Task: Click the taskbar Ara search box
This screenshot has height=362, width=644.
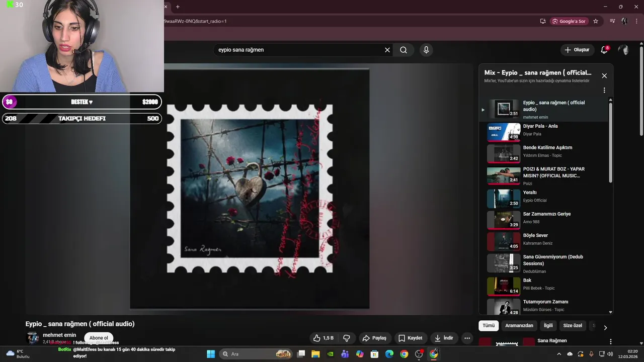Action: [x=257, y=354]
